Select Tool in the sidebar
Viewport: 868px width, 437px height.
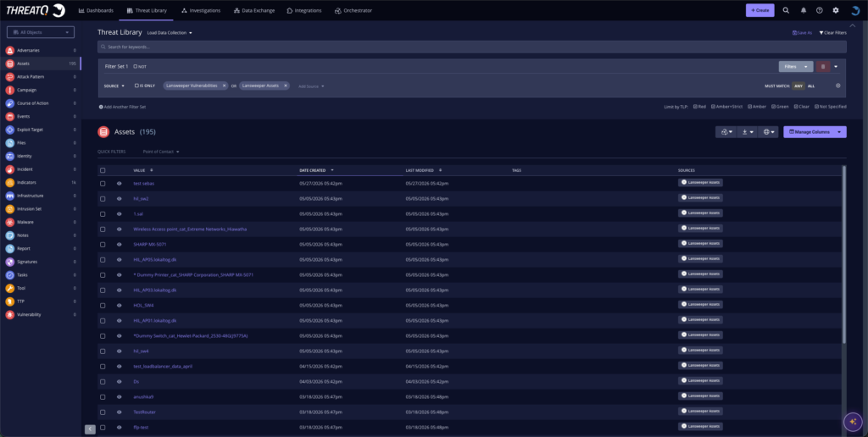click(x=21, y=288)
